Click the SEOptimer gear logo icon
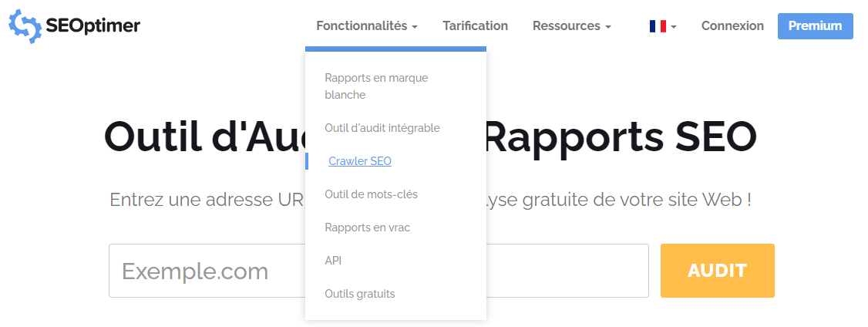This screenshot has width=868, height=327. [x=25, y=26]
